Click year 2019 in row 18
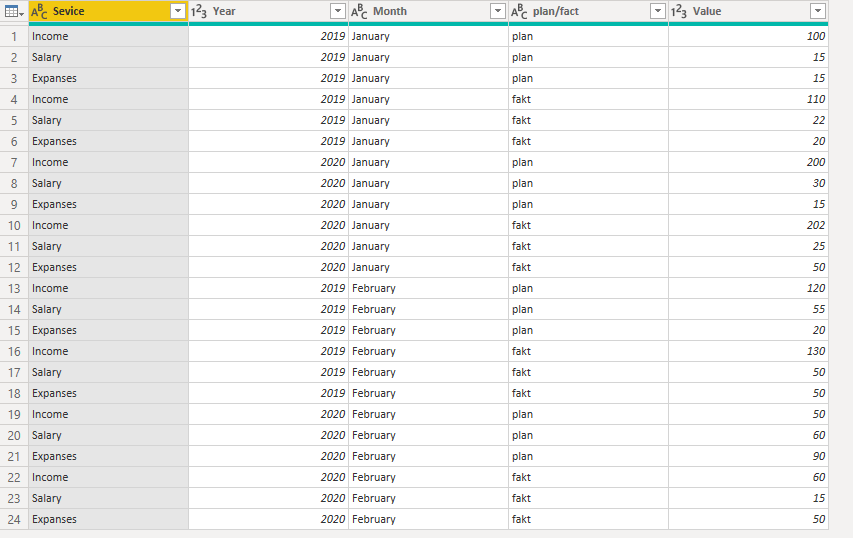Image resolution: width=853 pixels, height=538 pixels. tap(268, 393)
